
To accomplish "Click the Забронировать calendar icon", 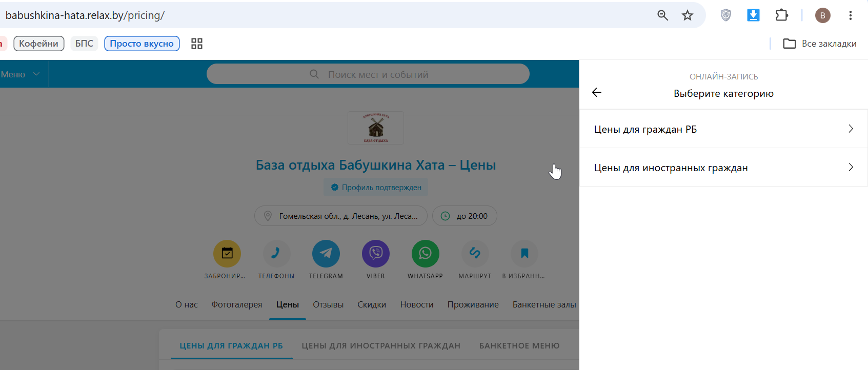I will [227, 253].
